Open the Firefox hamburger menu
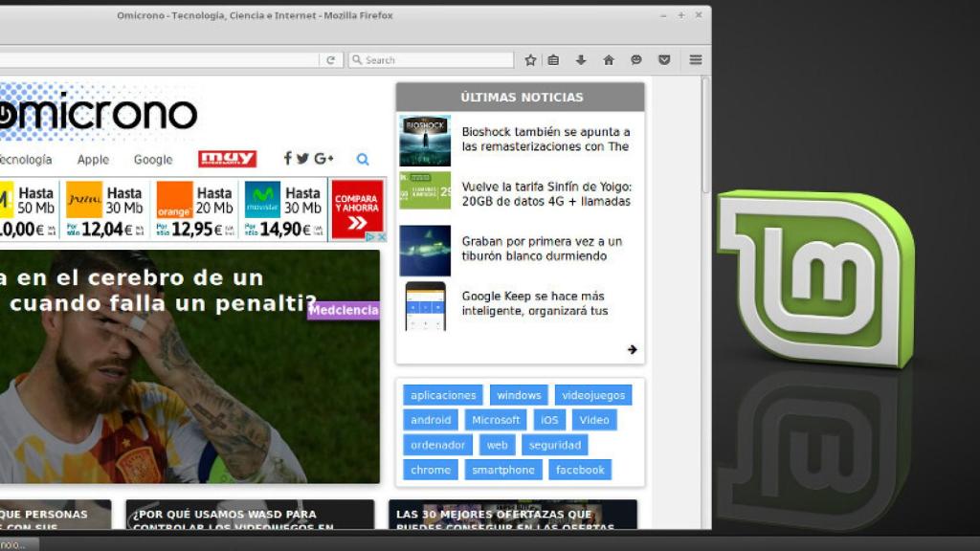 pyautogui.click(x=696, y=59)
